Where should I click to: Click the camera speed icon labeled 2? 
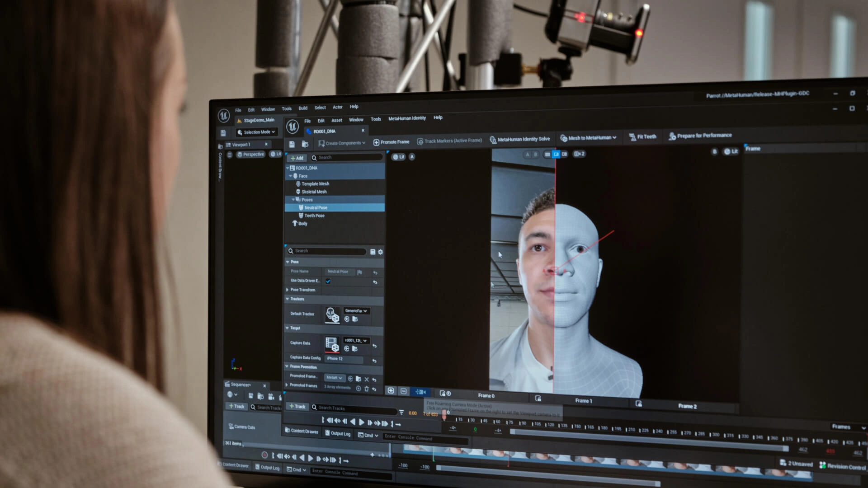(x=579, y=154)
